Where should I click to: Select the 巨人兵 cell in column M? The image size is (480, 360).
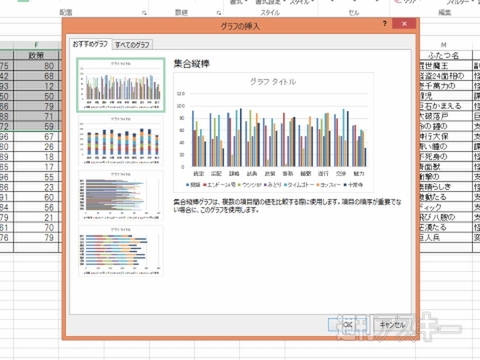[x=446, y=237]
